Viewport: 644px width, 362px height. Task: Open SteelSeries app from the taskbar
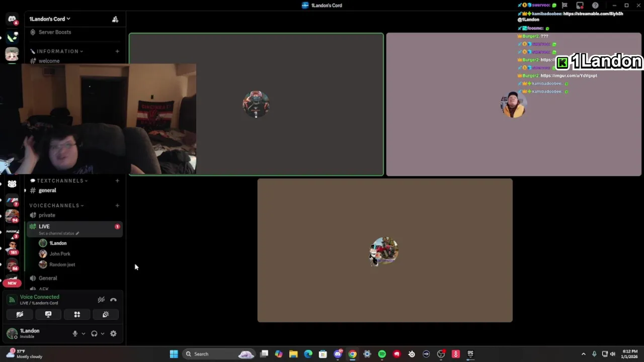tap(412, 354)
